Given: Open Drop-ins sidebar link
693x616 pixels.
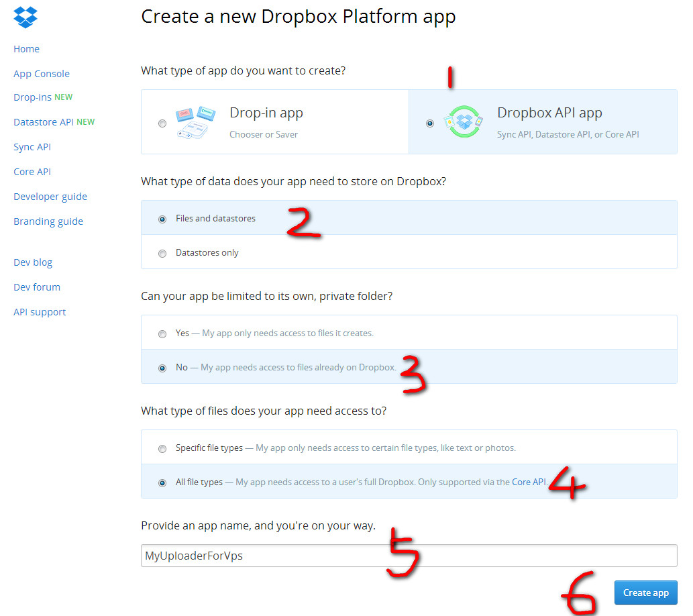Looking at the screenshot, I should coord(33,97).
